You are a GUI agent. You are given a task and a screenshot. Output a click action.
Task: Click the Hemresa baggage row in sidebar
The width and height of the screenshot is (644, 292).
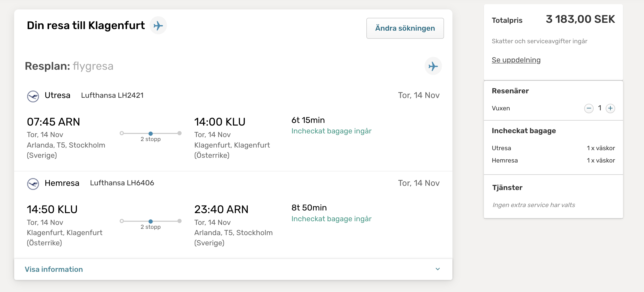[553, 160]
